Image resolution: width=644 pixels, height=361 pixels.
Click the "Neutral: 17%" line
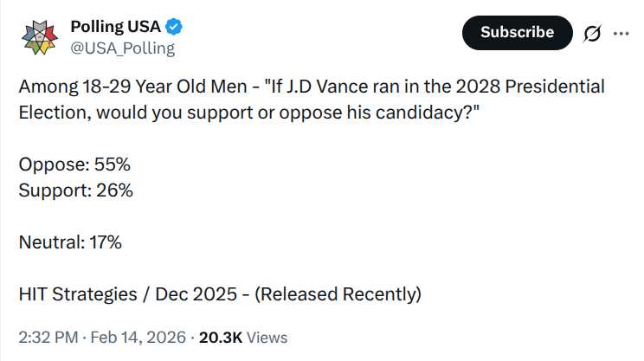pyautogui.click(x=70, y=242)
